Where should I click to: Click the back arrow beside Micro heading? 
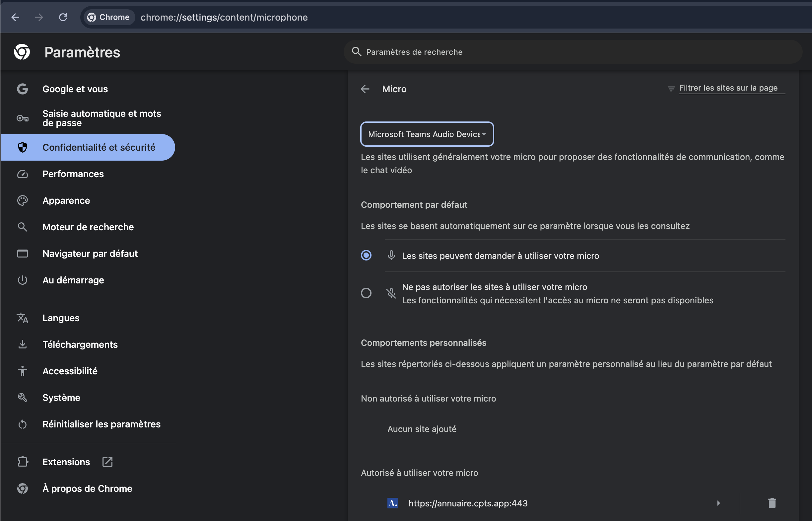coord(365,89)
